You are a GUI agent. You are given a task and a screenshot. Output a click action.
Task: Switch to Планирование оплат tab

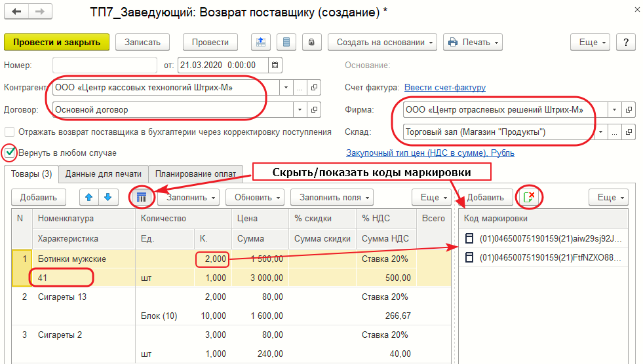click(x=195, y=174)
